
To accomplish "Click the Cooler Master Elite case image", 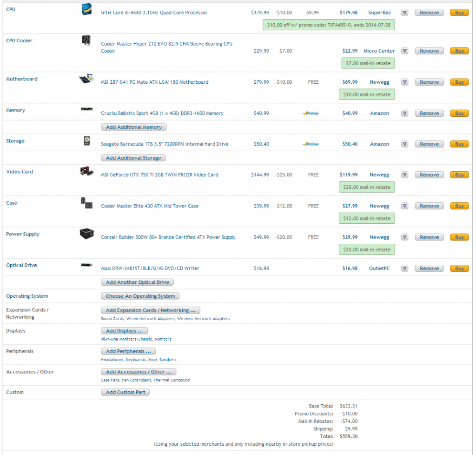I will tap(86, 203).
